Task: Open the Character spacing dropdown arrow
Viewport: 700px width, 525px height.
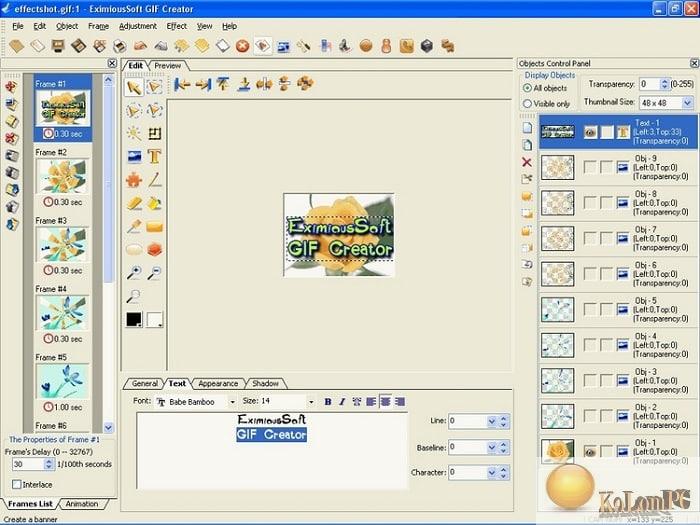Action: tap(492, 472)
